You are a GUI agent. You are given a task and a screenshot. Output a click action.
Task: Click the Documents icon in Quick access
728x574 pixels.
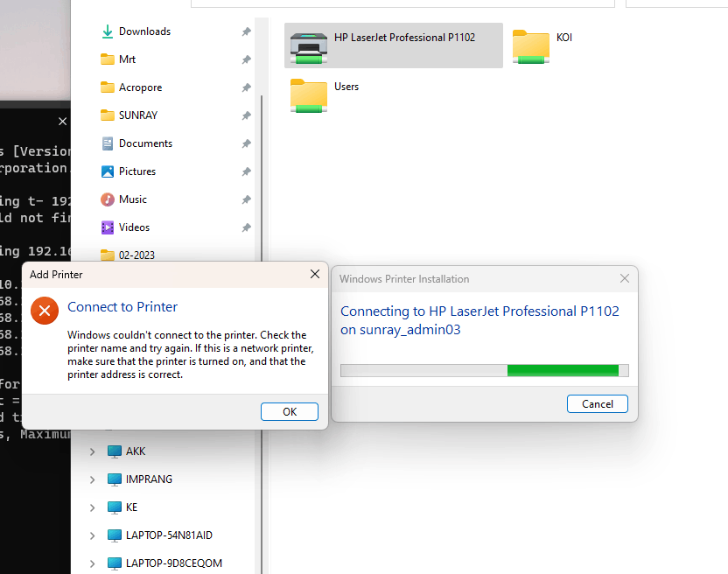[x=108, y=143]
